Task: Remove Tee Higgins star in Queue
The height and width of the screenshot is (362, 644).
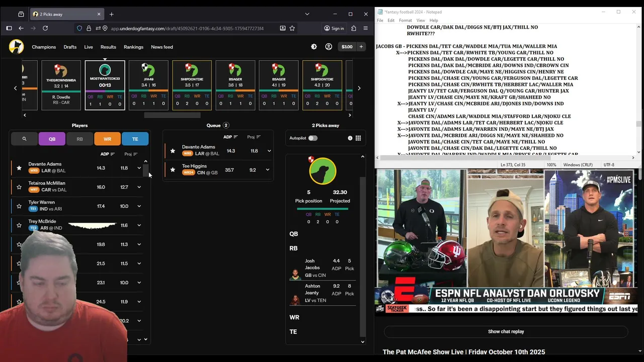Action: (173, 170)
